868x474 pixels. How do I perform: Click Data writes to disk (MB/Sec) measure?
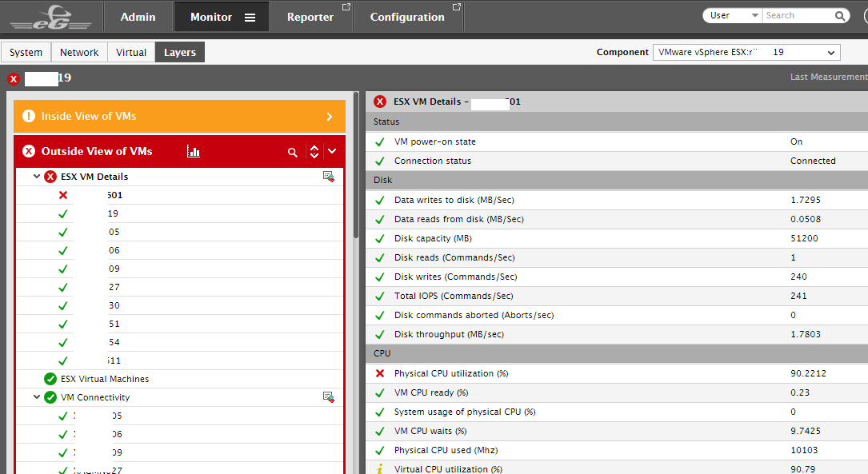[x=454, y=200]
